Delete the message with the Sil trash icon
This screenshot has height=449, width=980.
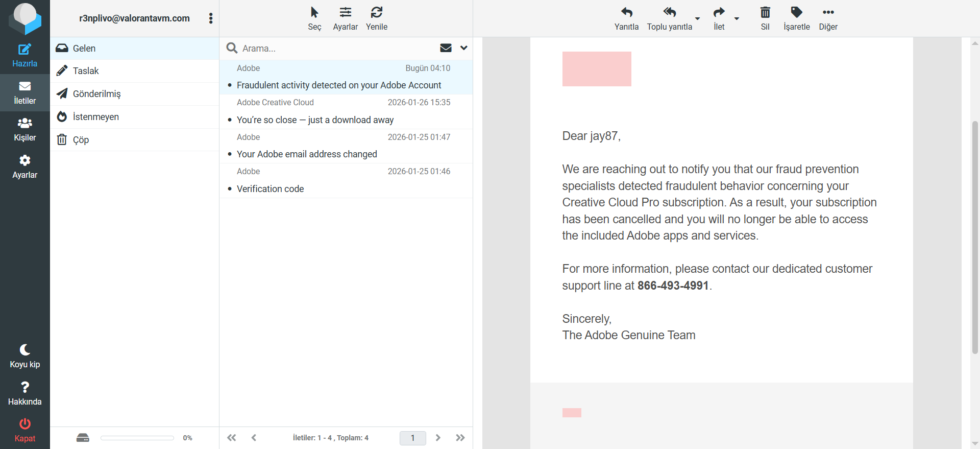click(x=765, y=12)
